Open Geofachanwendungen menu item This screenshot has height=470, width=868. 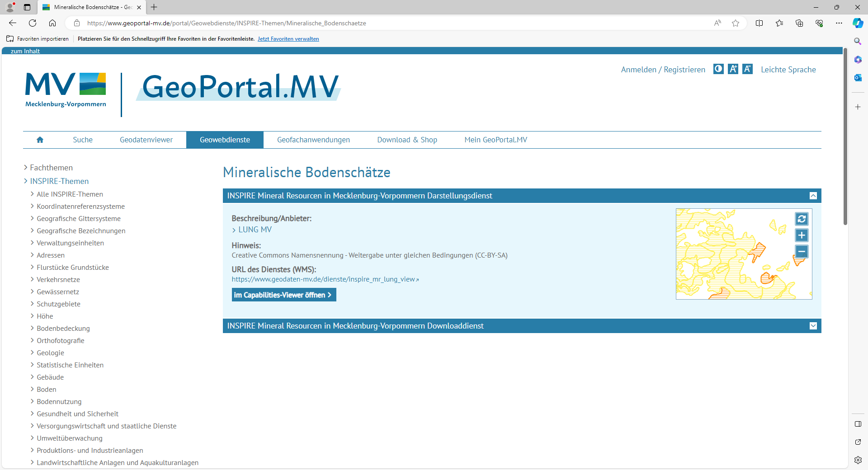point(313,140)
